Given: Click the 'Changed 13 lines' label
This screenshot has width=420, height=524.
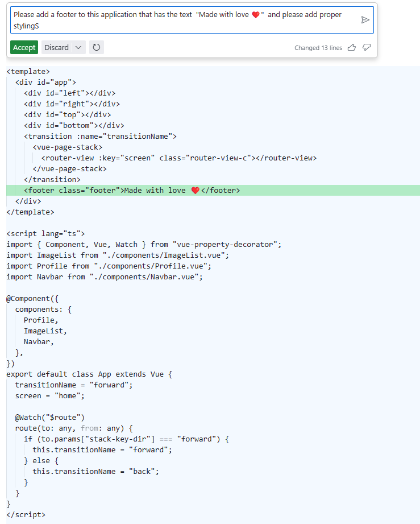Looking at the screenshot, I should click(318, 48).
